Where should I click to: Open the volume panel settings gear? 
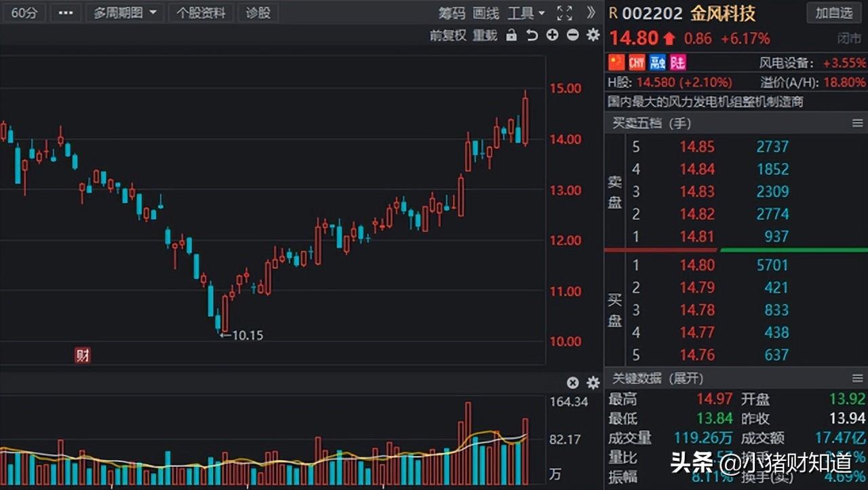(x=593, y=383)
